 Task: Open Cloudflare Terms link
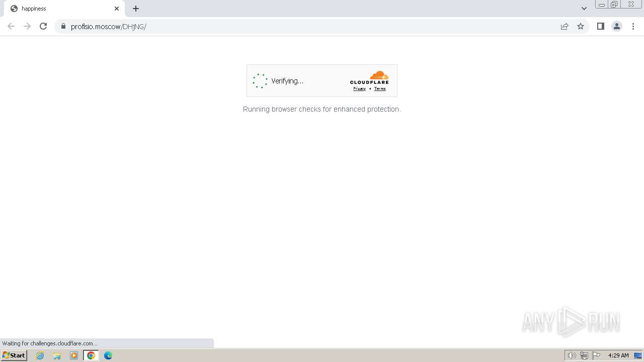pyautogui.click(x=380, y=88)
